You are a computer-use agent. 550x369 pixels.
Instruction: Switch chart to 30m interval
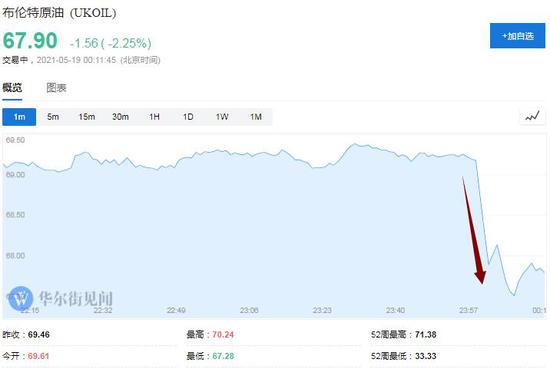(x=120, y=117)
